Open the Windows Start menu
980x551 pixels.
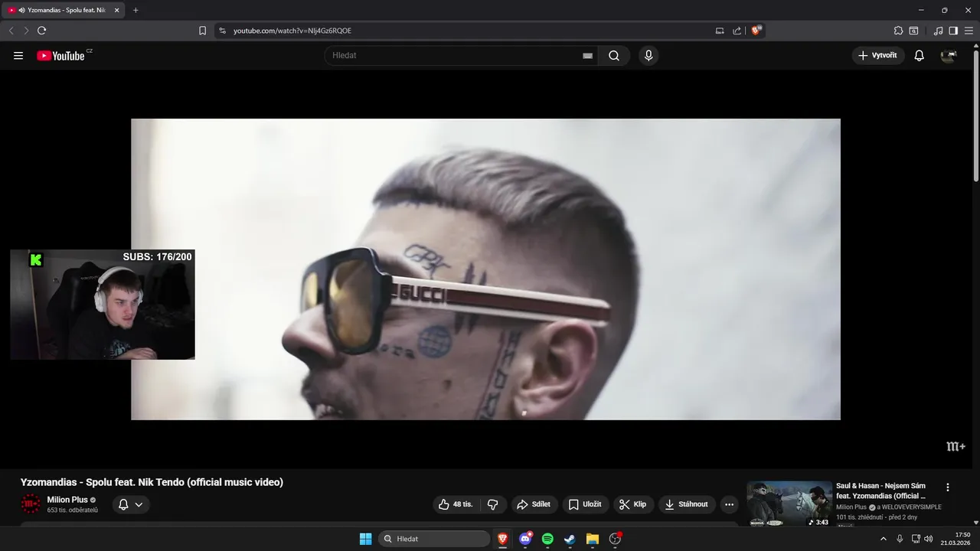click(x=365, y=539)
